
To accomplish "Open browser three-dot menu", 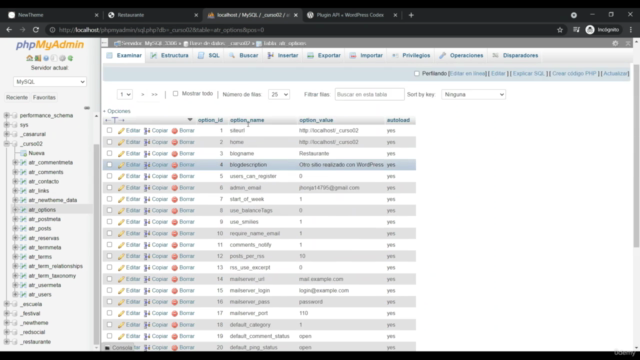I will pos(631,30).
